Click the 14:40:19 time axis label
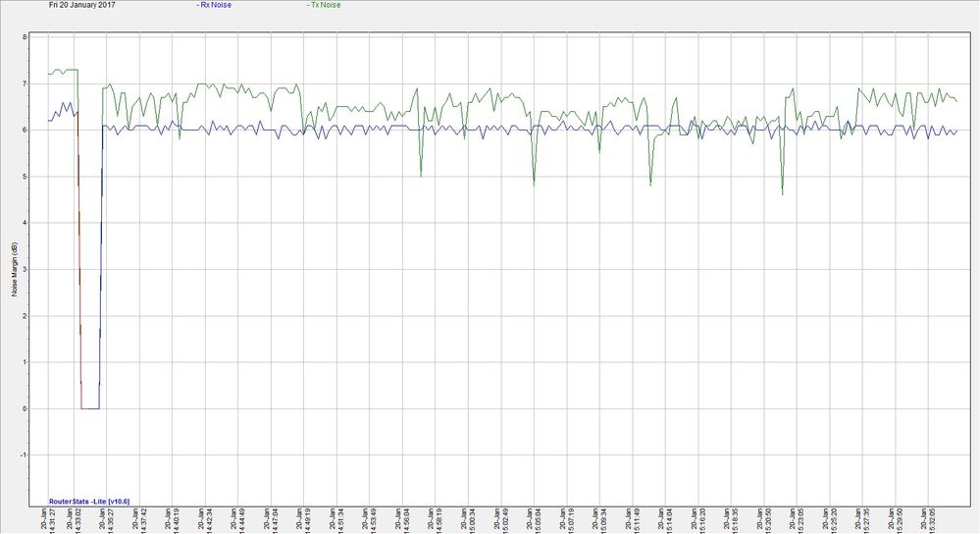This screenshot has height=534, width=980. click(x=173, y=520)
